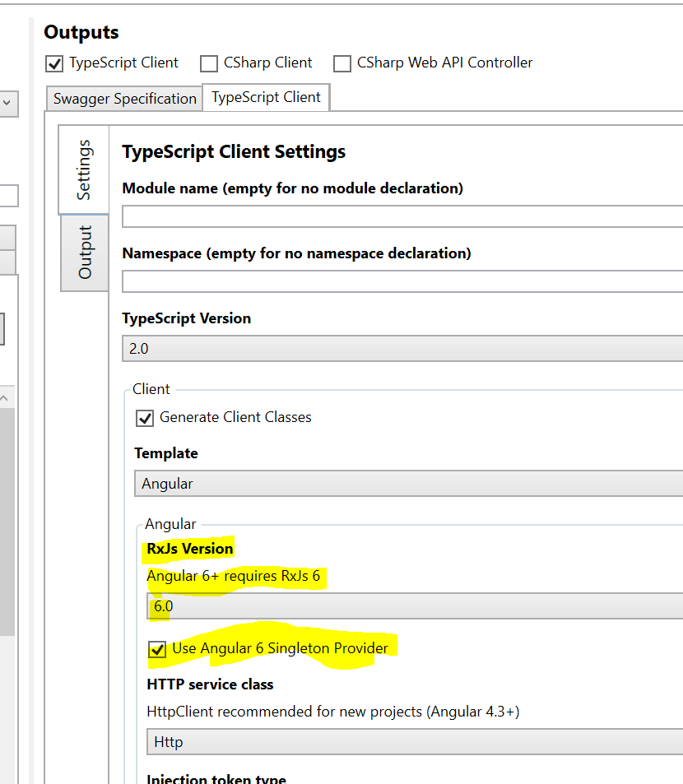Expand the small combo box on left edge

point(7,104)
